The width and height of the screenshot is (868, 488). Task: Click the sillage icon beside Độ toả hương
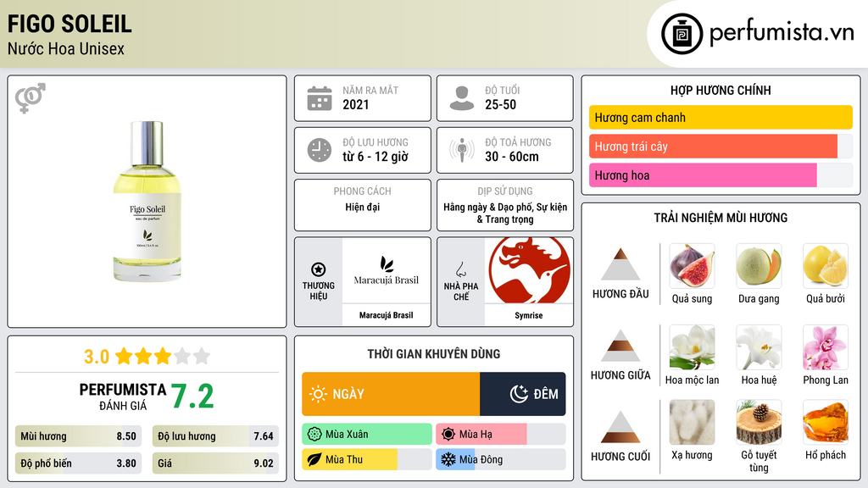pyautogui.click(x=462, y=150)
